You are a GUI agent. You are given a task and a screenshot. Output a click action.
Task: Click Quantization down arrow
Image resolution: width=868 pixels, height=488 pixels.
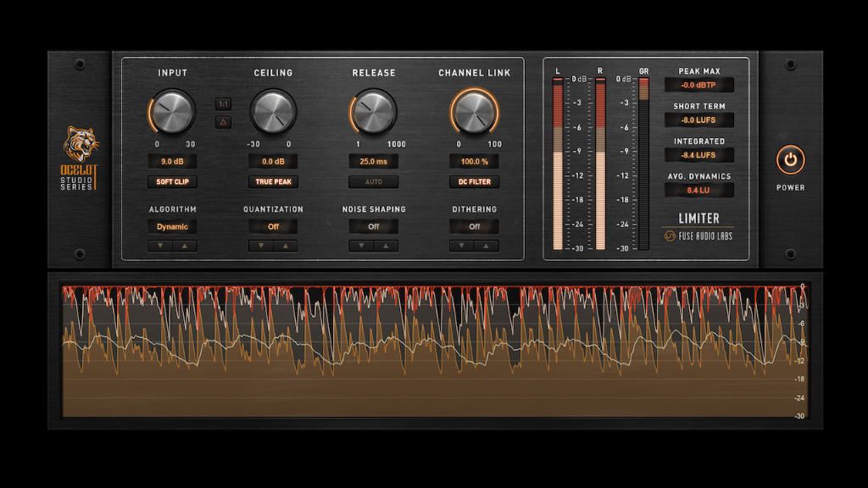pyautogui.click(x=261, y=246)
